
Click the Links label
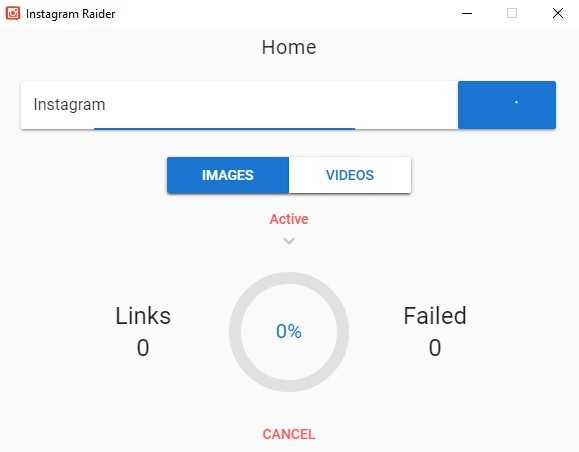pos(143,316)
